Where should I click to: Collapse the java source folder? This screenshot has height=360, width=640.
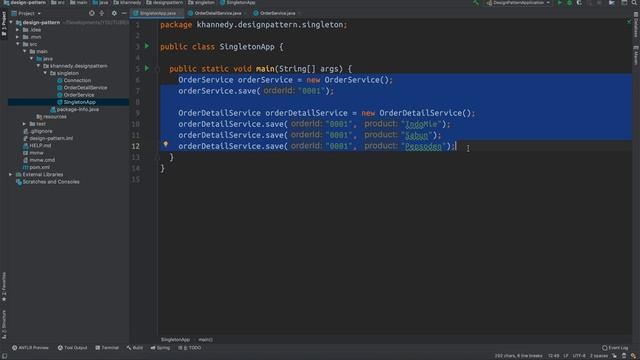point(31,59)
